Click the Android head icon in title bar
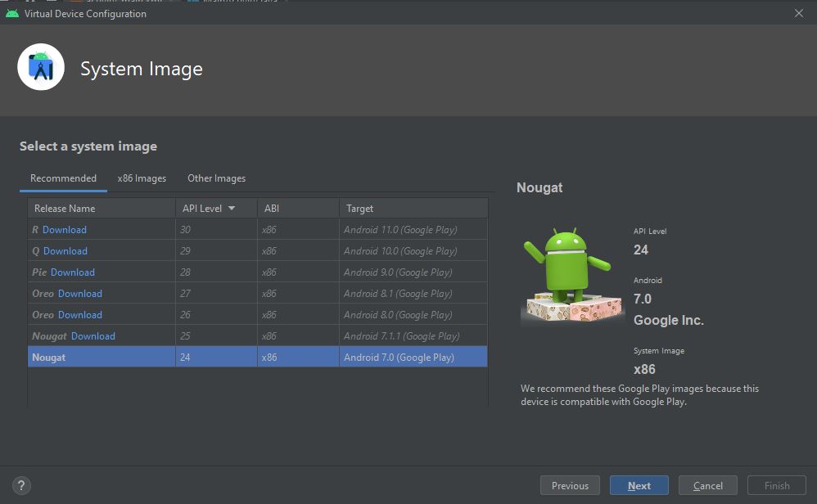This screenshot has width=817, height=504. coord(12,14)
